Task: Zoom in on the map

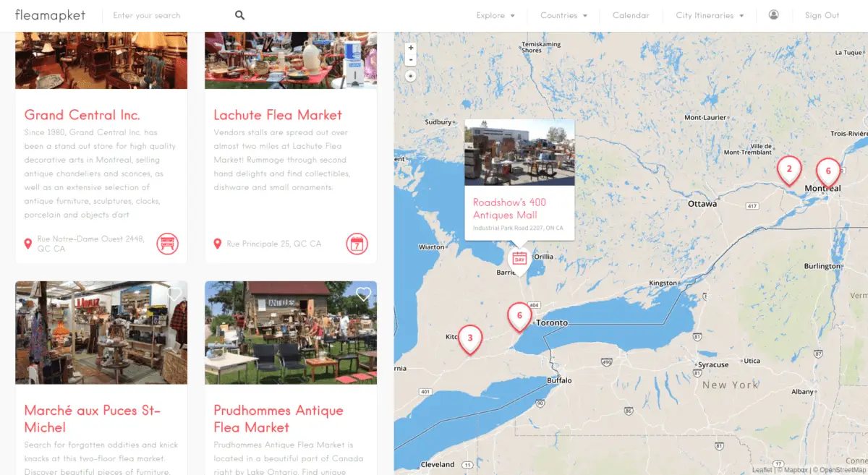Action: coord(411,48)
